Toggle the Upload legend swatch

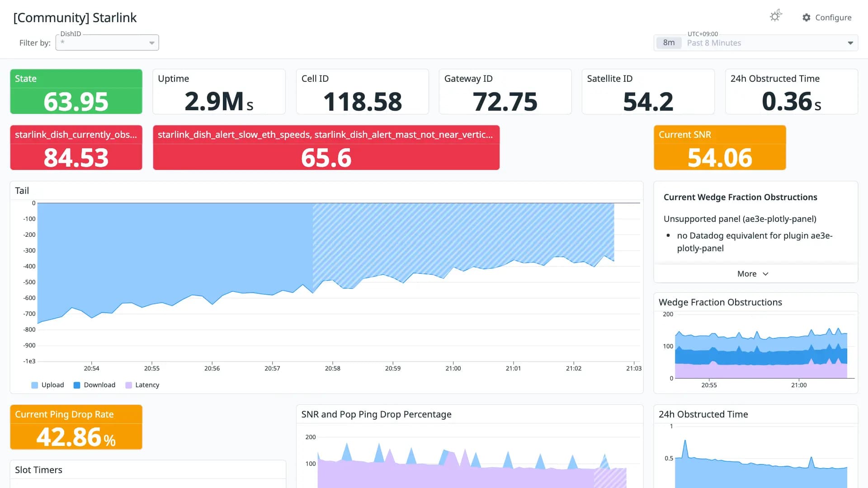click(34, 385)
